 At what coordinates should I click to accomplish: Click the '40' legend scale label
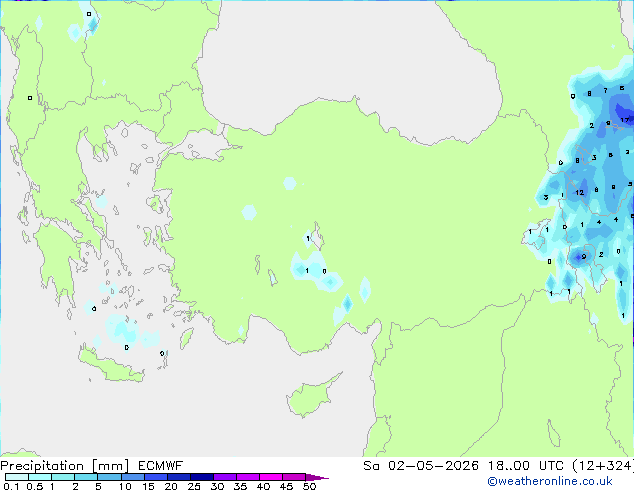point(263,486)
